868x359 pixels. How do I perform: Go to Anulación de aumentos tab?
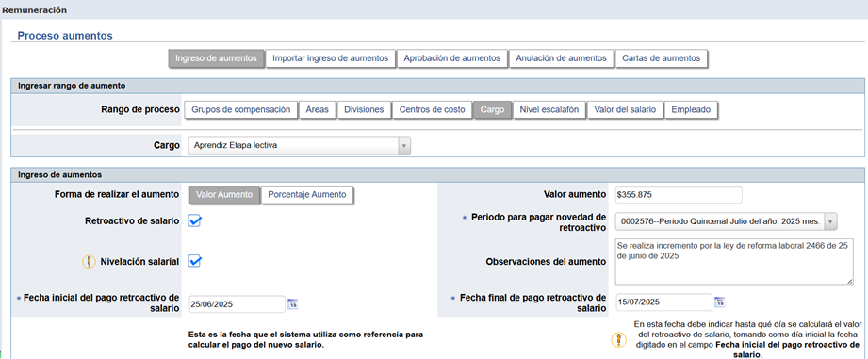562,58
